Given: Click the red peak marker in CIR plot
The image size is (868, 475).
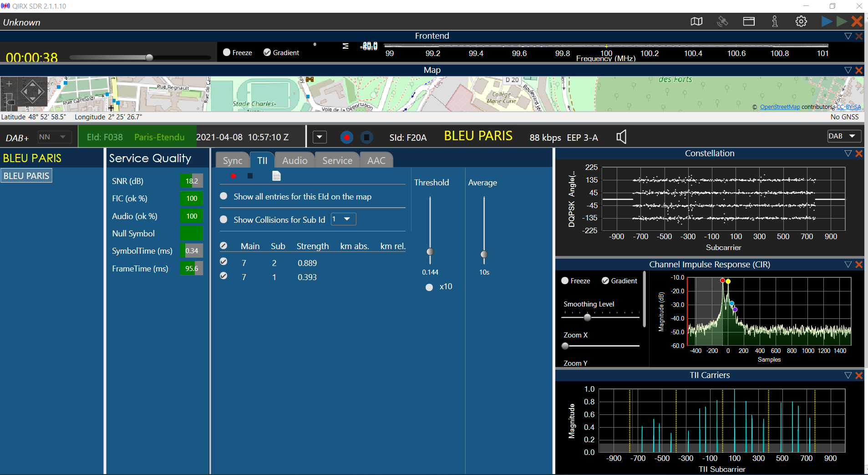Looking at the screenshot, I should 722,281.
